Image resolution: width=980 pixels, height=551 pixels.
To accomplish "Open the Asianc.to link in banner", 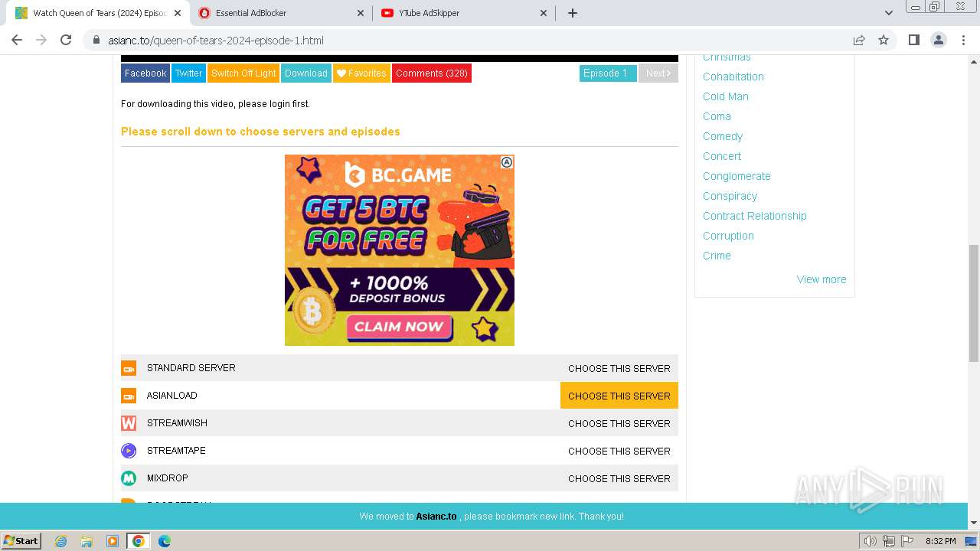I will point(436,517).
